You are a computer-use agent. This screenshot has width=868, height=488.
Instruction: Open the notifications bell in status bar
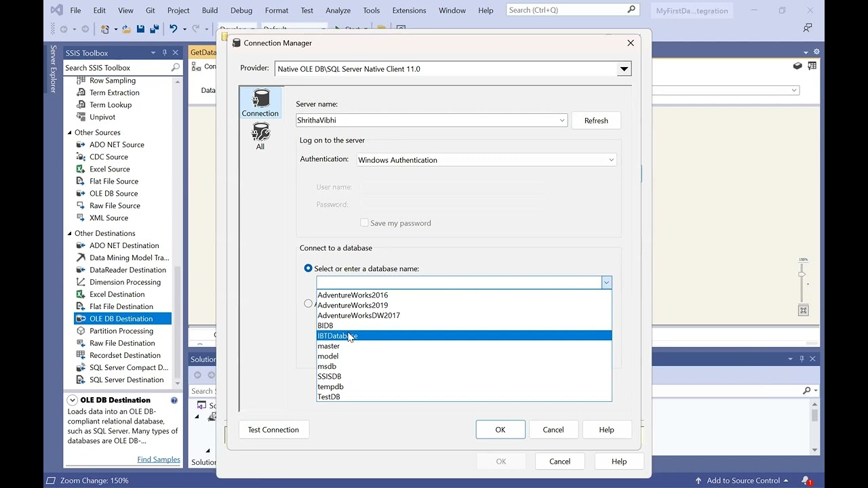click(x=806, y=481)
